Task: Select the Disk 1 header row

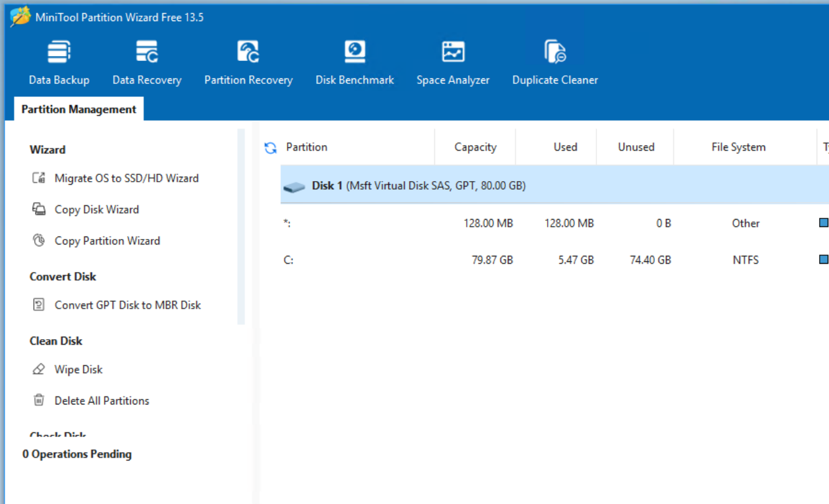Action: [436, 185]
